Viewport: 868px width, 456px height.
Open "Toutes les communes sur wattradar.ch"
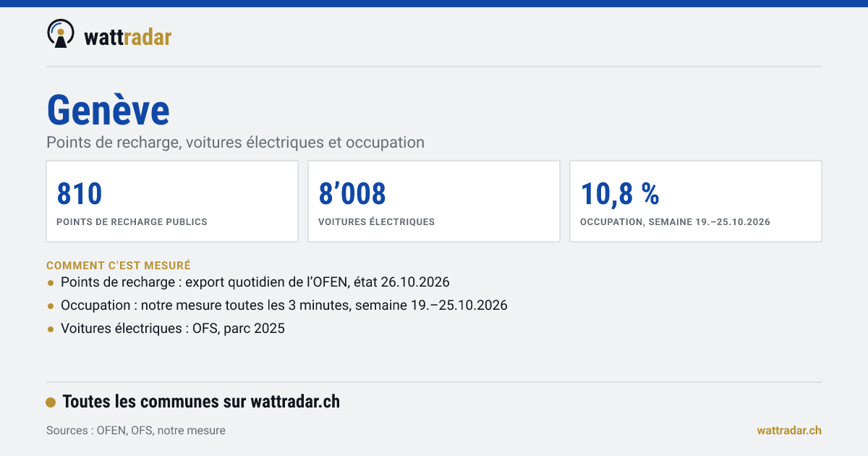click(x=201, y=402)
